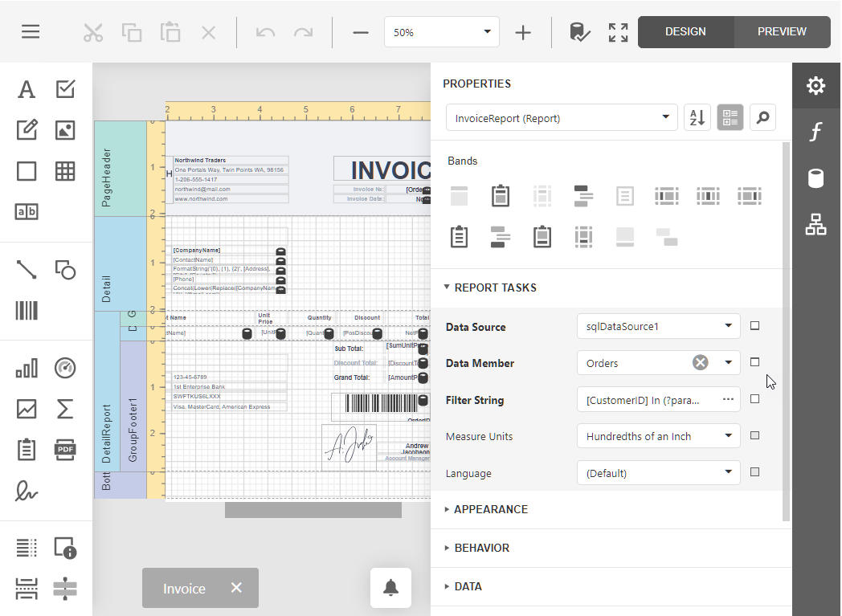
Task: Open the Field List database panel
Action: point(815,178)
